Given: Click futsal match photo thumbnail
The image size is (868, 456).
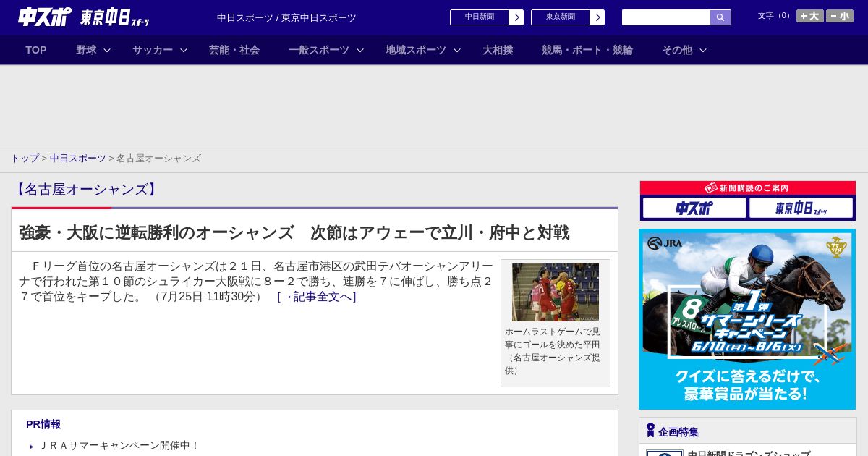Looking at the screenshot, I should point(556,292).
